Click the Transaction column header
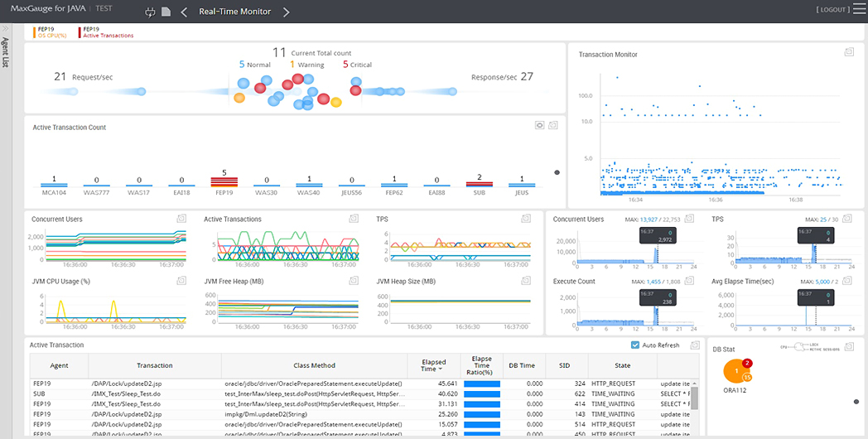This screenshot has height=439, width=868. click(154, 365)
